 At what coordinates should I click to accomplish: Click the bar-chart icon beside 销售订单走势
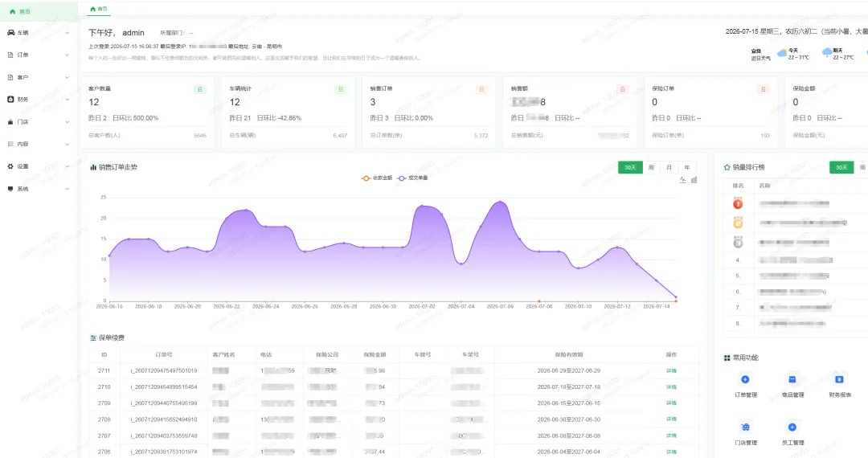tap(93, 167)
